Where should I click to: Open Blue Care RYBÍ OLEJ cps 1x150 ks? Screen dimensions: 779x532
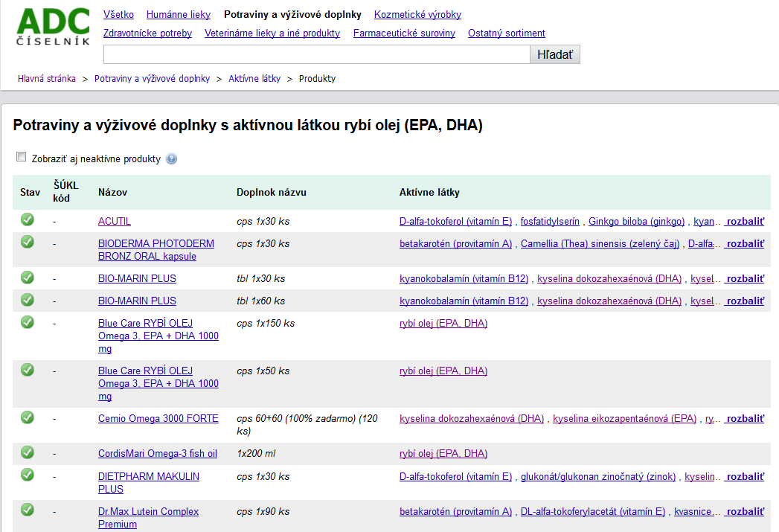[158, 336]
